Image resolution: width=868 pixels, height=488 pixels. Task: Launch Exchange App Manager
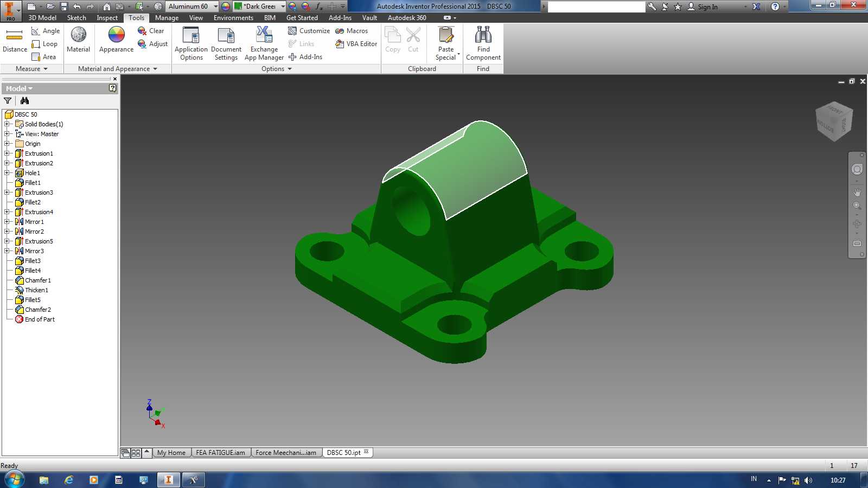point(264,44)
